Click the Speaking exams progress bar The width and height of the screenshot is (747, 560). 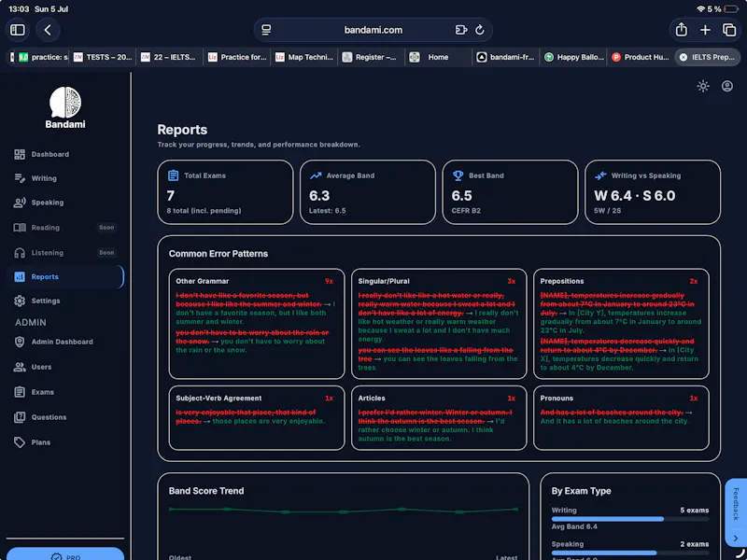(x=629, y=553)
